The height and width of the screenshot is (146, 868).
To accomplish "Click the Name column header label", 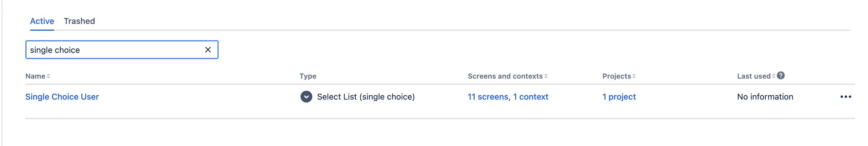I will pos(35,76).
